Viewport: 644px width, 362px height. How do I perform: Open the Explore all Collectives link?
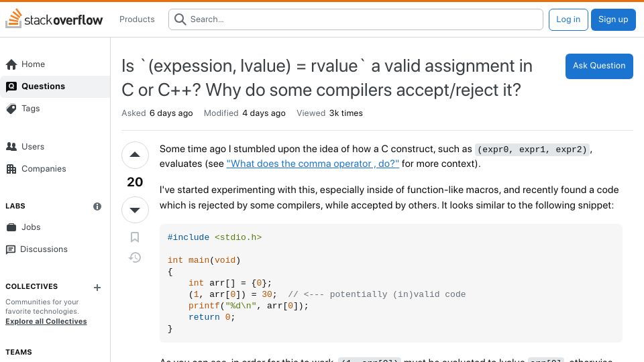tap(46, 321)
